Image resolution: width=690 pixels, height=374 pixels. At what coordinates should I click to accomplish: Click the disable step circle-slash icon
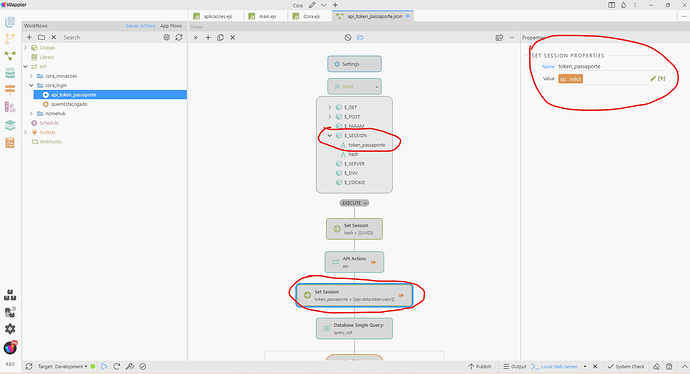[348, 37]
